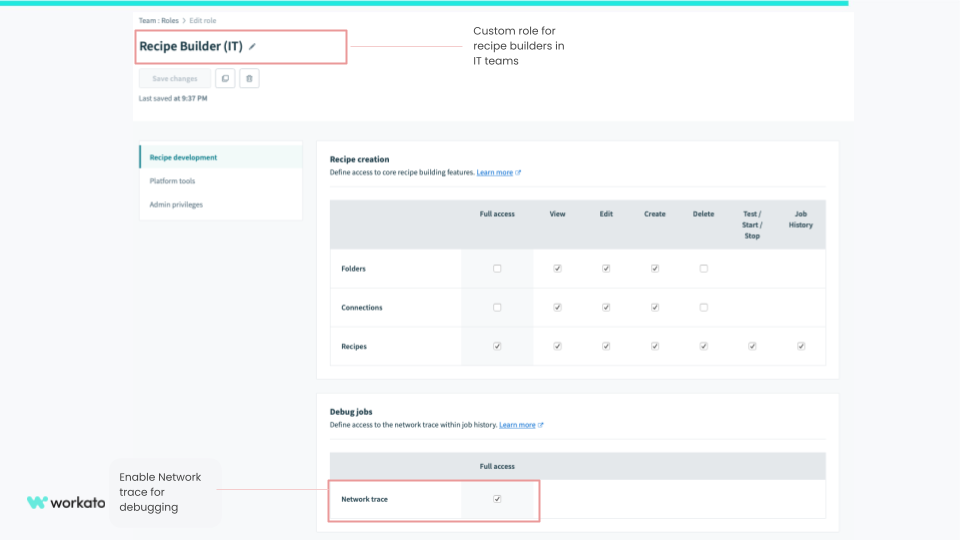Screen dimensions: 960x540
Task: Toggle Network trace Full access checkbox
Action: pyautogui.click(x=497, y=499)
